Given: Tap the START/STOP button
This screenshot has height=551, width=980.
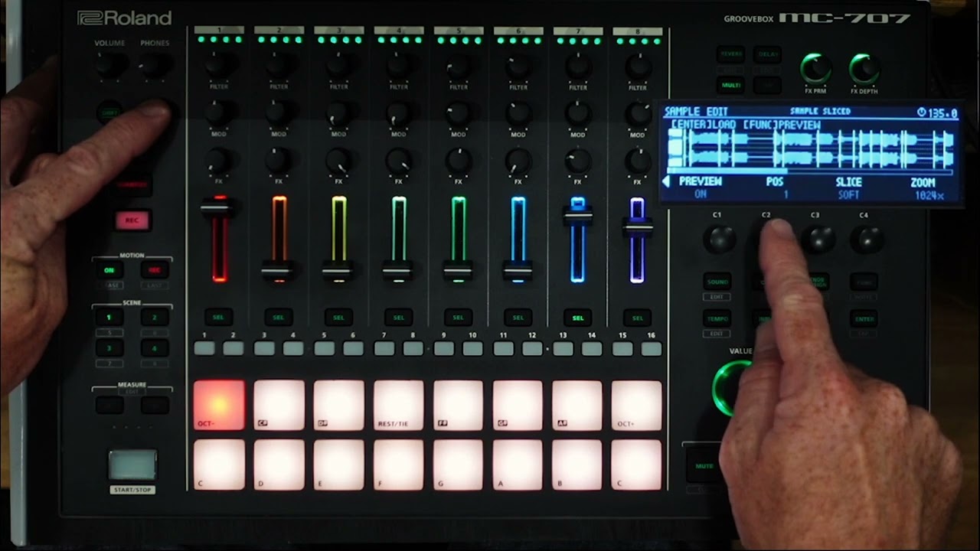Looking at the screenshot, I should tap(132, 465).
